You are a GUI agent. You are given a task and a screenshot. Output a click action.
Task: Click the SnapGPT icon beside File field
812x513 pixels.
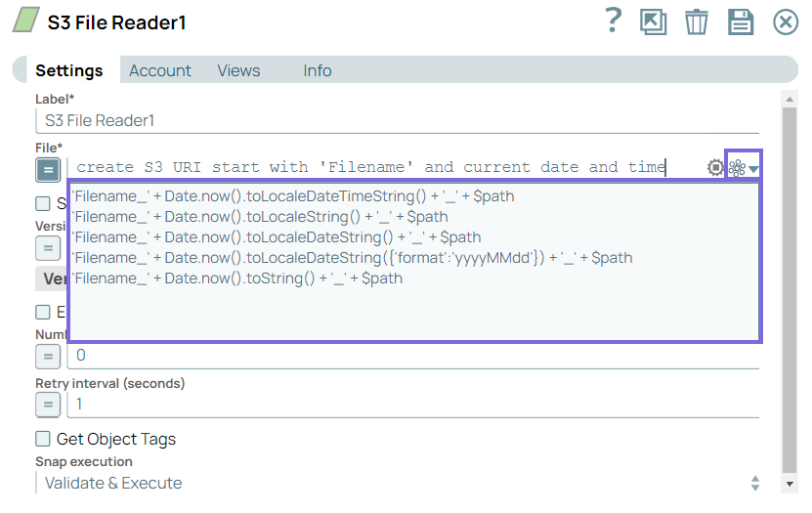tap(737, 168)
